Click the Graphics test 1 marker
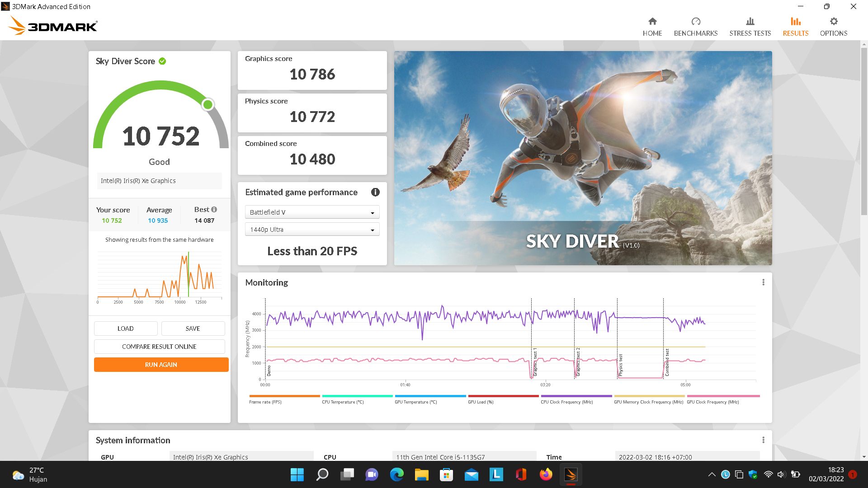The height and width of the screenshot is (488, 868). [535, 362]
